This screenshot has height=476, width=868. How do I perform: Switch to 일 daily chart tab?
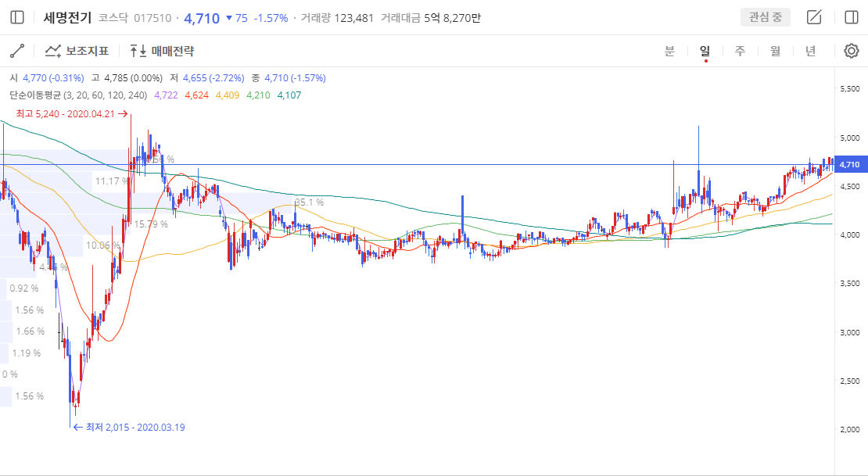point(705,51)
